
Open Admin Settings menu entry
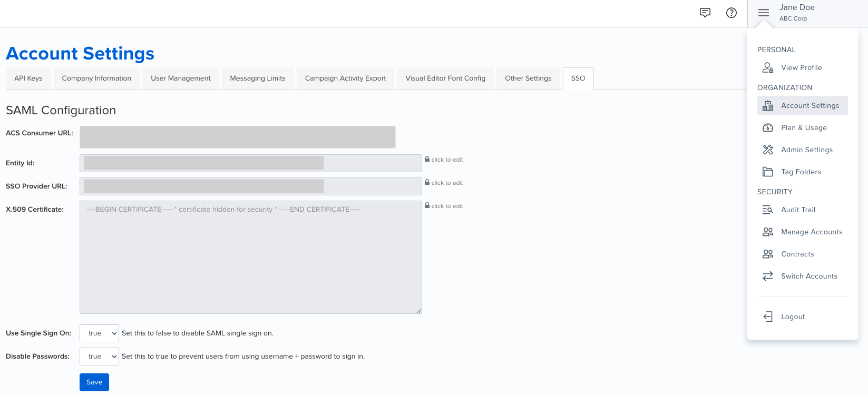[802, 150]
